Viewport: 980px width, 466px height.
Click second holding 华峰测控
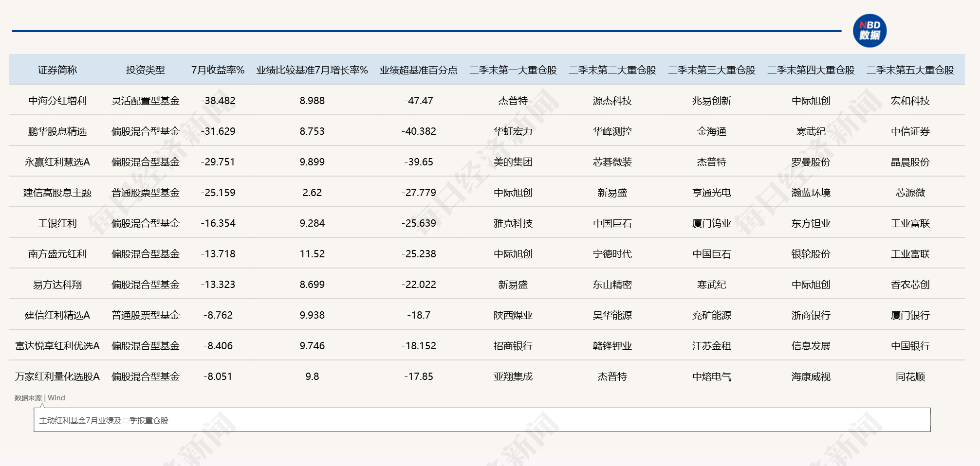(612, 131)
